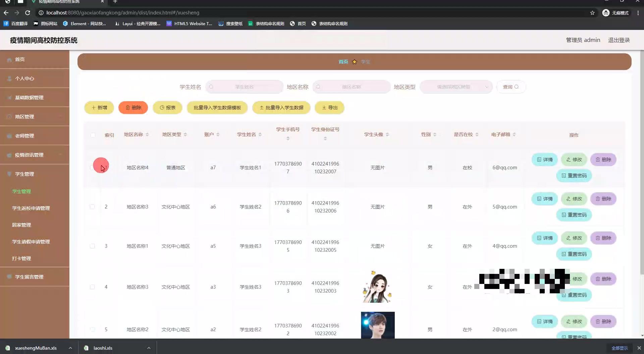Switch to the 疫情期间高校防控系统 browser tab
Image resolution: width=644 pixels, height=354 pixels.
(x=60, y=1)
